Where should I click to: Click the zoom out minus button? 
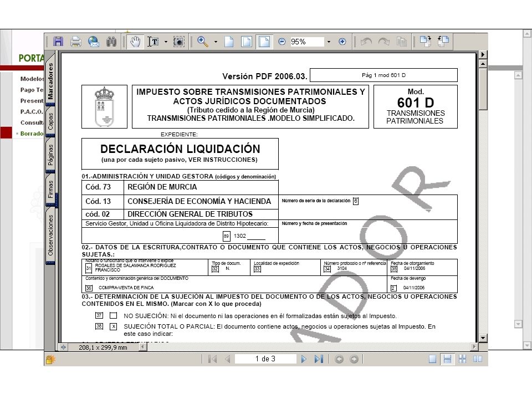coord(282,42)
